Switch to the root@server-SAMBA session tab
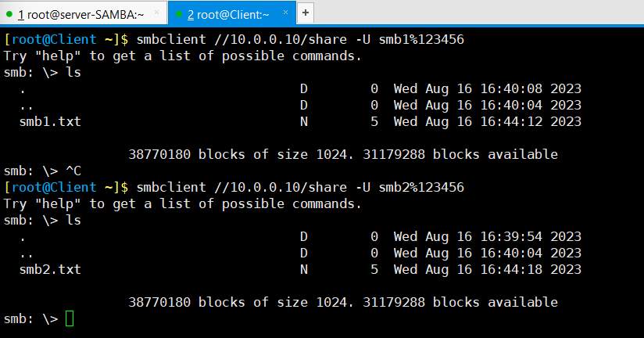644x338 pixels. click(x=84, y=13)
